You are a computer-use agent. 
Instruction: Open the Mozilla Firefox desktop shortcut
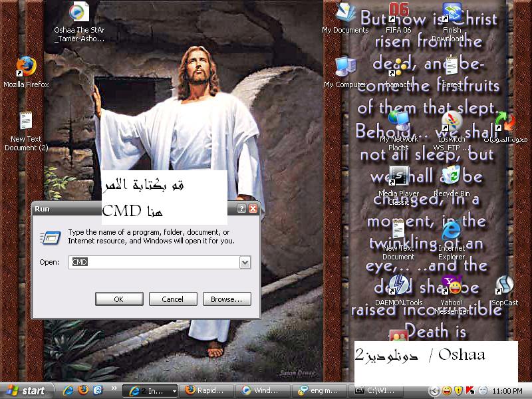pyautogui.click(x=26, y=67)
